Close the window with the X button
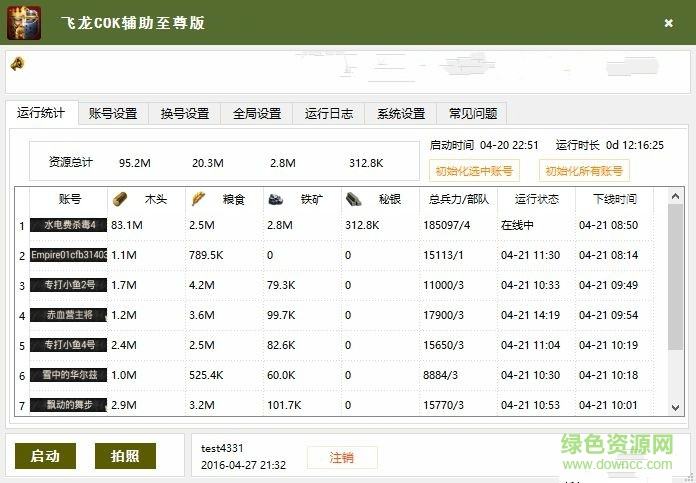 click(x=668, y=23)
